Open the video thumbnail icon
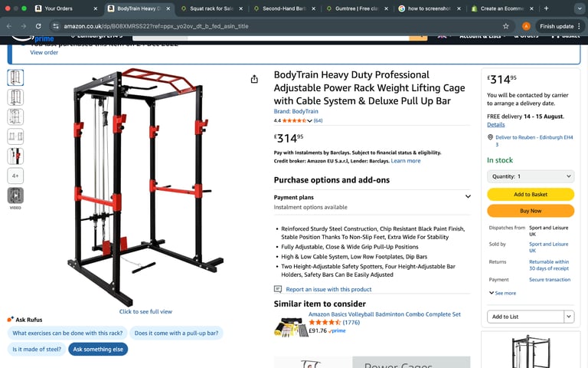The width and height of the screenshot is (588, 368). point(15,195)
